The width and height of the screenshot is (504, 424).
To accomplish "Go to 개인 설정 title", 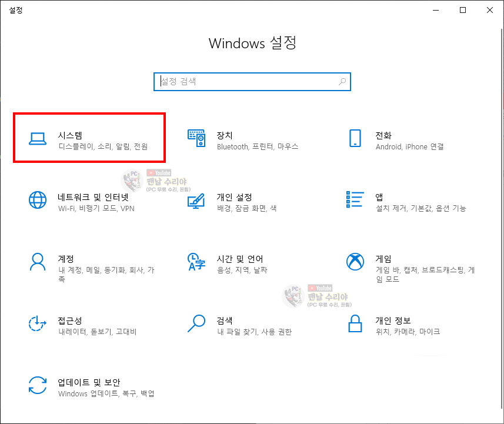I will pos(234,197).
